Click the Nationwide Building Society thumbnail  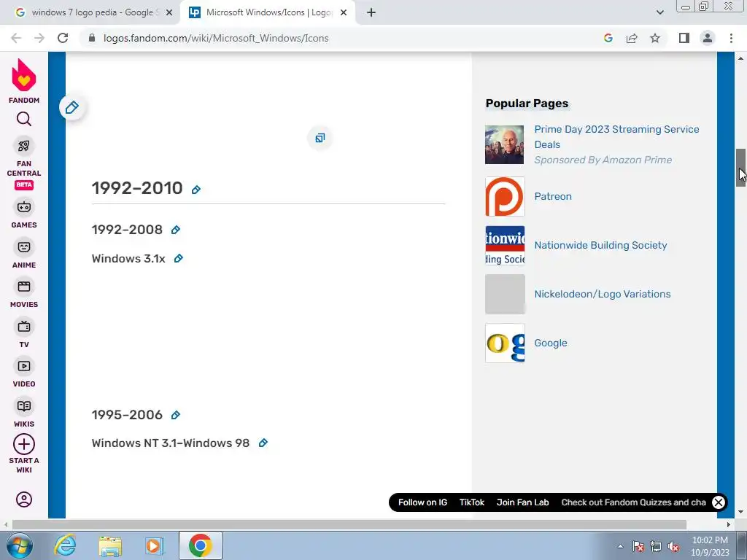[x=505, y=245]
